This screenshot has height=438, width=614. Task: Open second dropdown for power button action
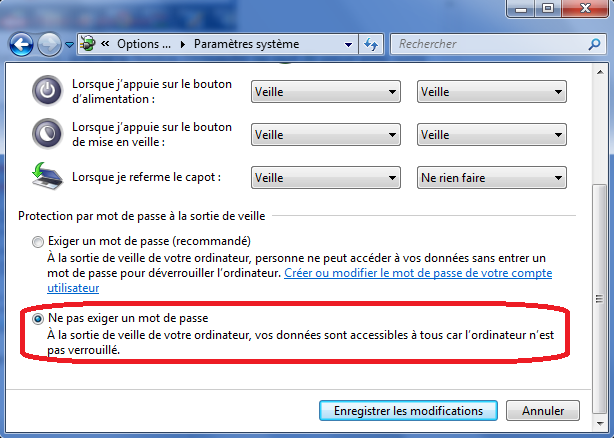click(492, 92)
